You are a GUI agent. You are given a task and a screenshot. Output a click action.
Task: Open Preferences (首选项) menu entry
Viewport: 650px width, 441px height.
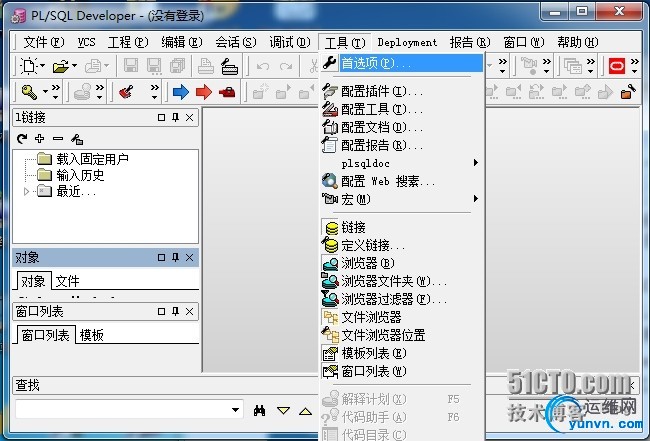point(402,63)
